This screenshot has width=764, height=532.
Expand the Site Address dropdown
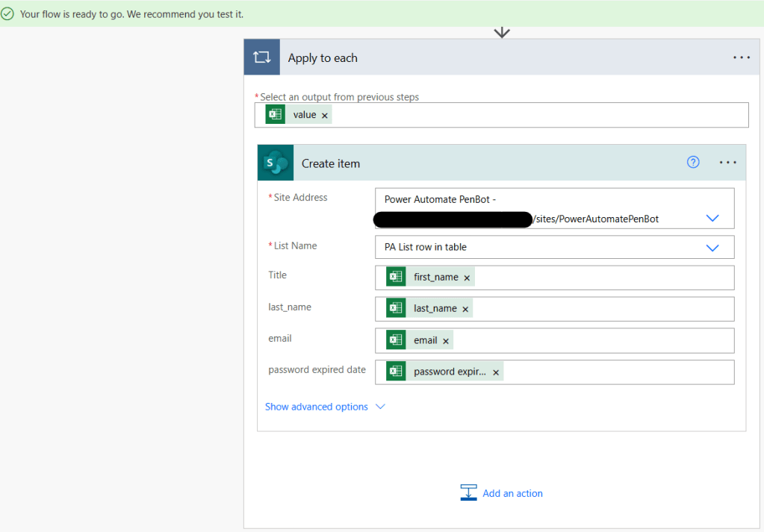point(712,219)
